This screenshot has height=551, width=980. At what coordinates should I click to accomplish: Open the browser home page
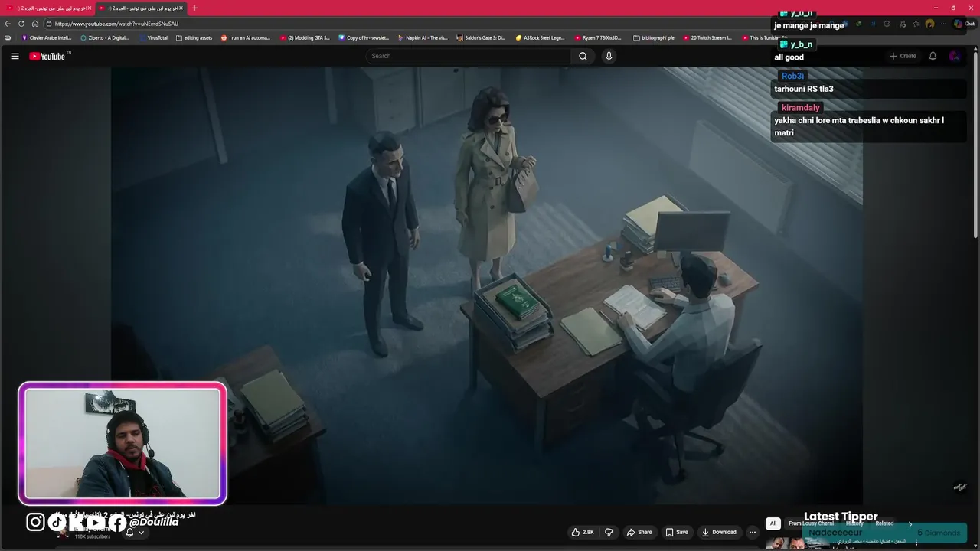[35, 24]
